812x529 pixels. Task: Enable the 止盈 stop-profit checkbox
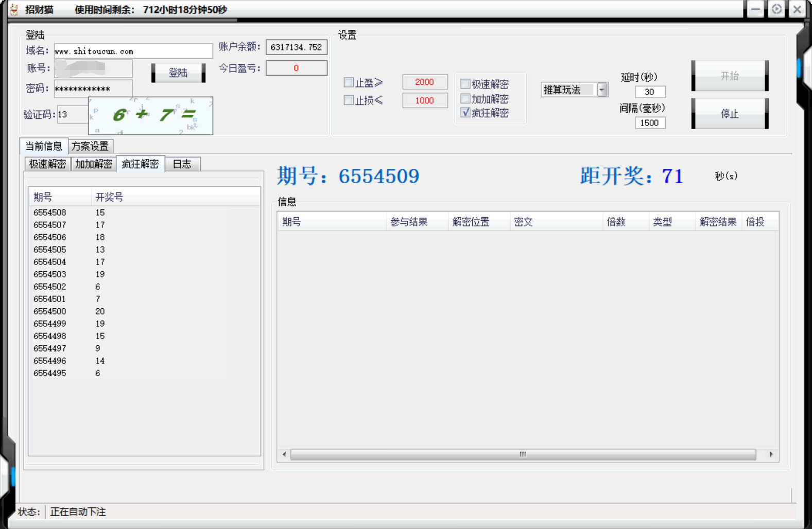(349, 82)
